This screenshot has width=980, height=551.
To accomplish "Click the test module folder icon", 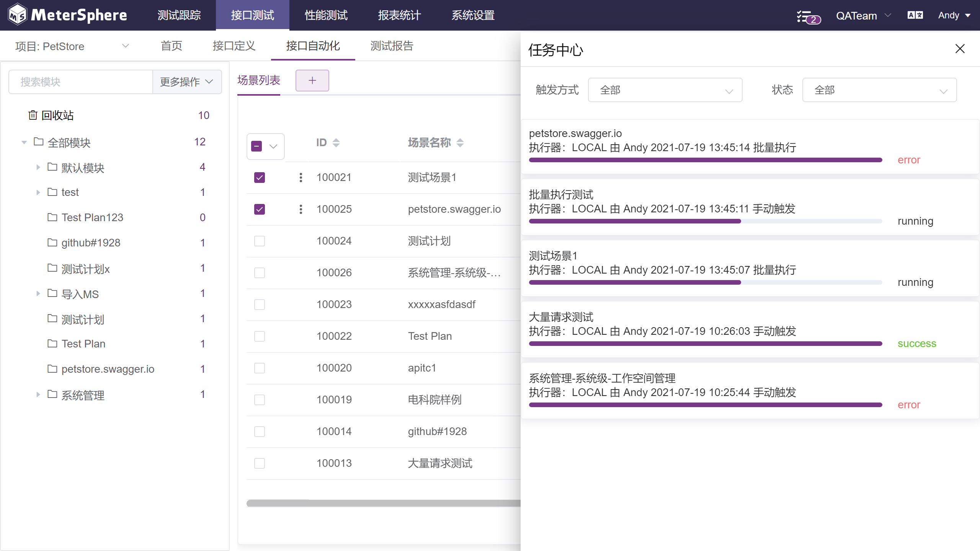I will point(52,192).
